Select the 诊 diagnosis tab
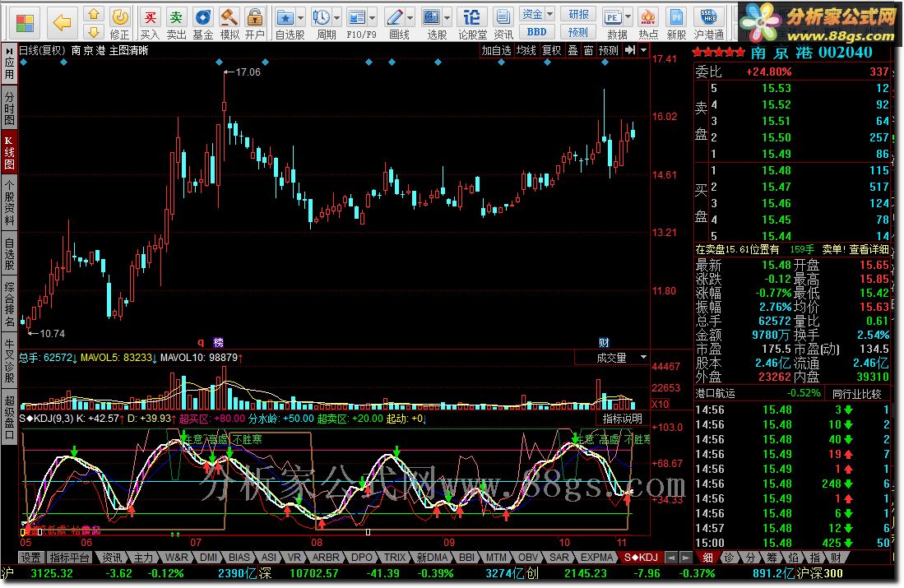 coord(730,558)
